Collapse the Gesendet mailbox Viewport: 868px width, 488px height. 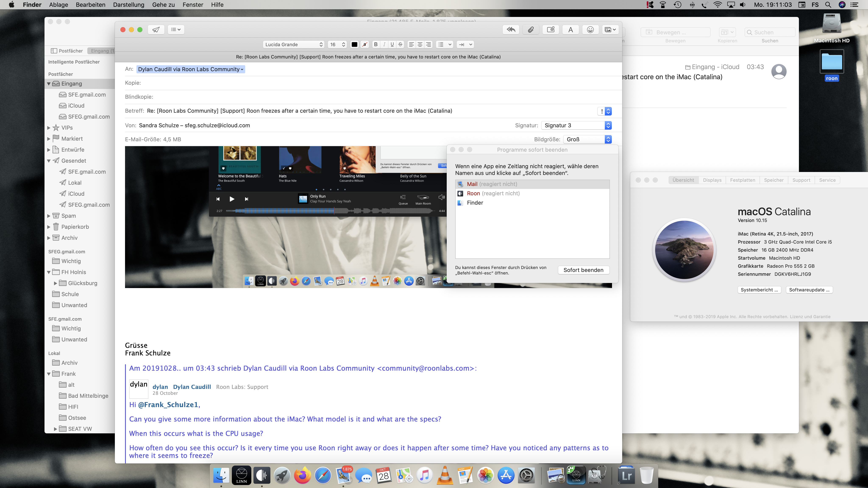pos(49,161)
